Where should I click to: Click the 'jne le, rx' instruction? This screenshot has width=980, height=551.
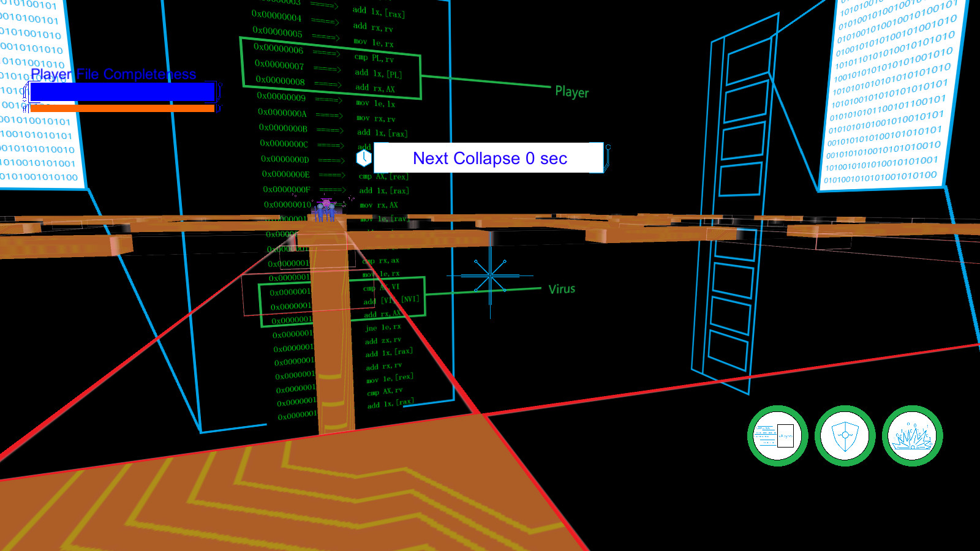click(x=383, y=328)
